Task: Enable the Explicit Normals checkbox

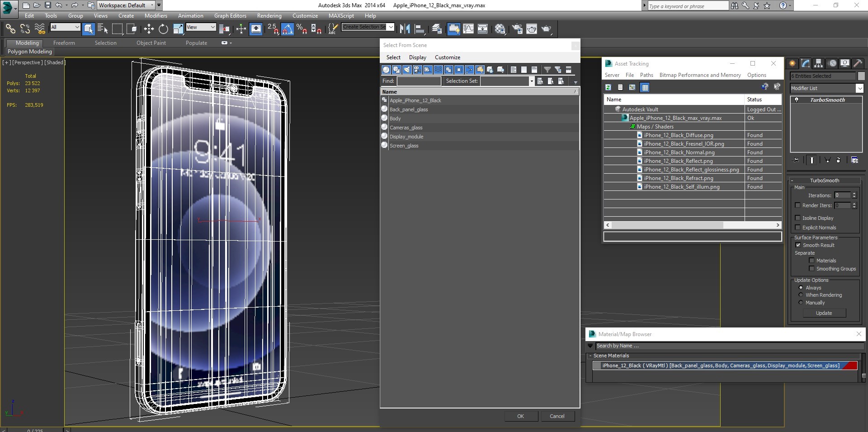Action: 798,228
